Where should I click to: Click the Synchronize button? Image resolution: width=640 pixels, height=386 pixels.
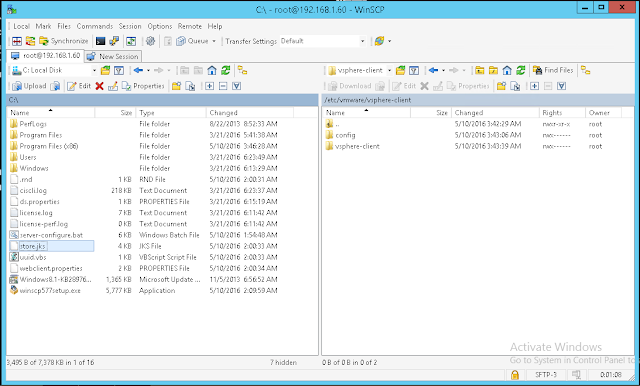64,41
